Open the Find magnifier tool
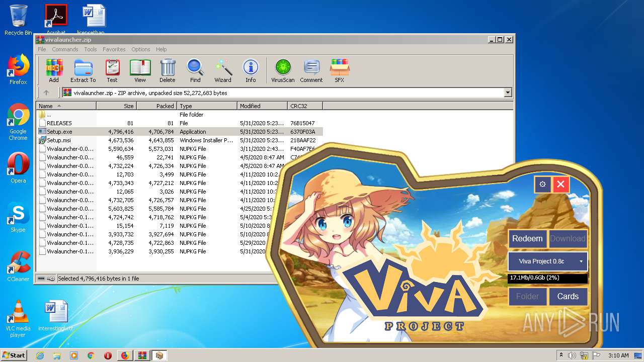The height and width of the screenshot is (362, 644). click(195, 70)
